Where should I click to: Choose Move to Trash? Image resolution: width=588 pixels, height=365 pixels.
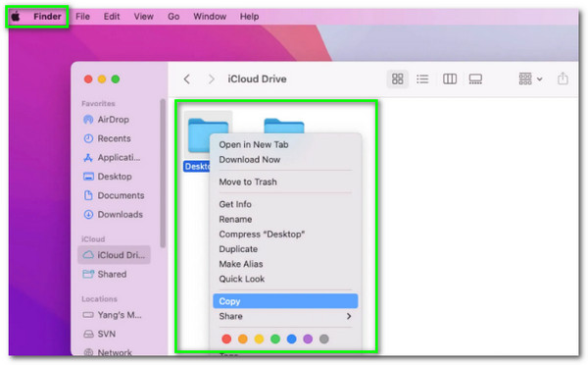click(248, 182)
